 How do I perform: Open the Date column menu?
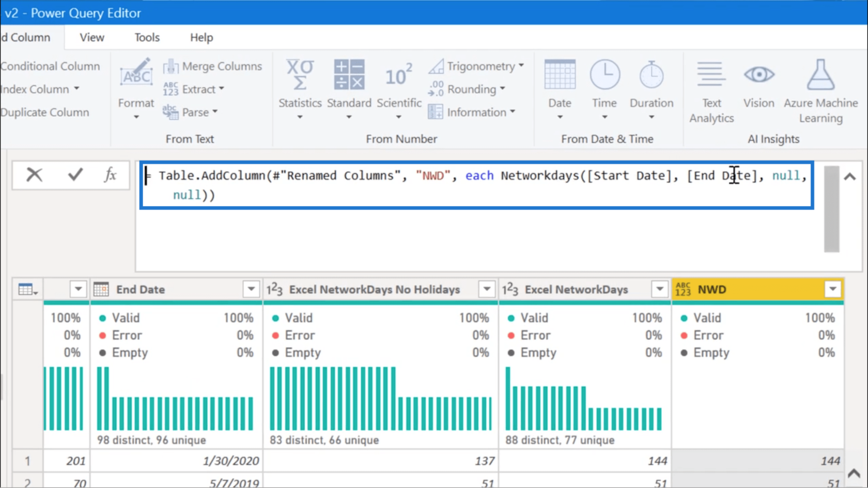tap(560, 89)
